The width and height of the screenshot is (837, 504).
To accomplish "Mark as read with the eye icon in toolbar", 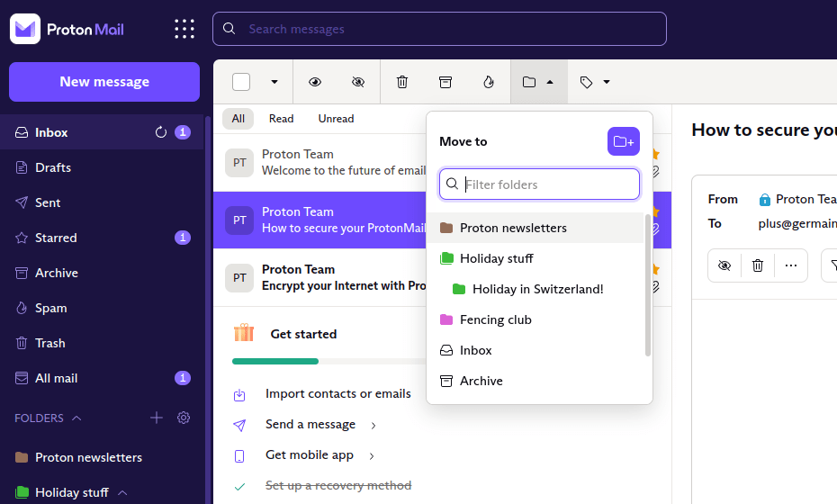I will click(x=315, y=82).
